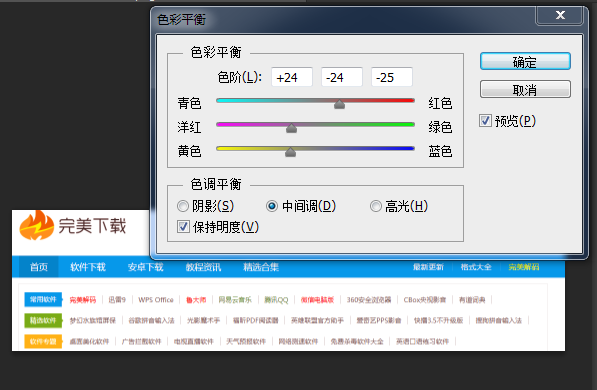This screenshot has height=390, width=597.
Task: Click the CBox央视影音 text
Action: [425, 300]
